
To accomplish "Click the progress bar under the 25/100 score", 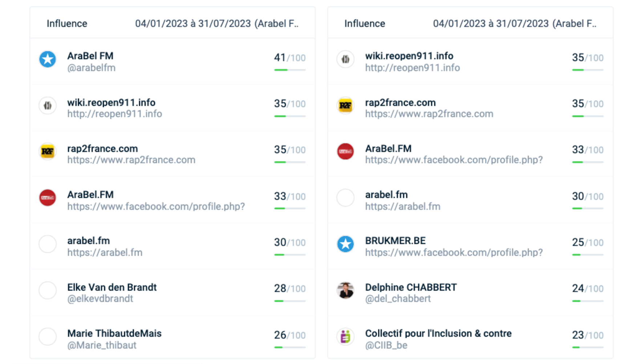I will tap(588, 255).
